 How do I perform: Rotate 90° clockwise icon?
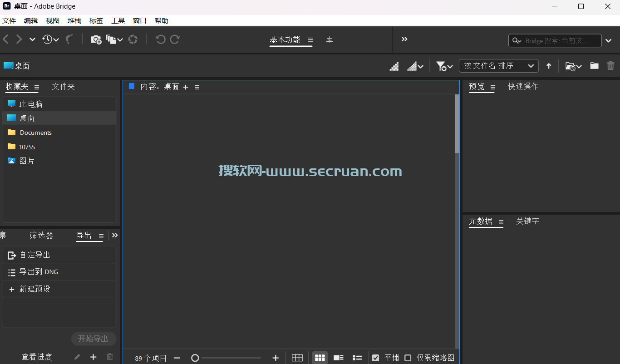[175, 39]
